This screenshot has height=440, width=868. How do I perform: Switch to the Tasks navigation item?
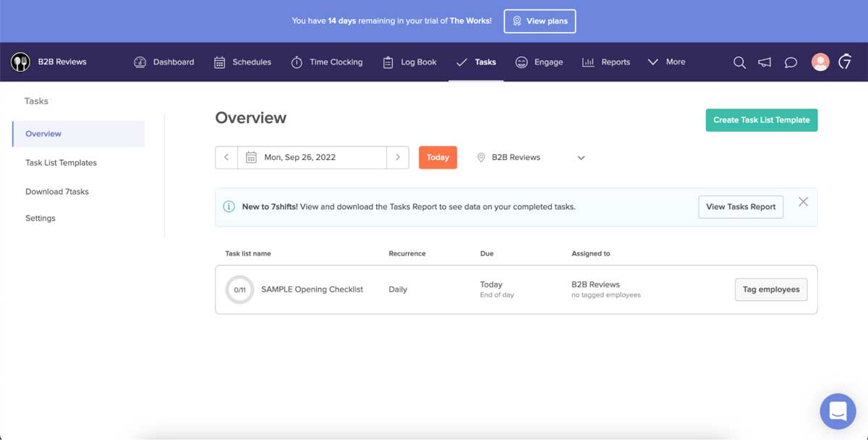click(476, 62)
